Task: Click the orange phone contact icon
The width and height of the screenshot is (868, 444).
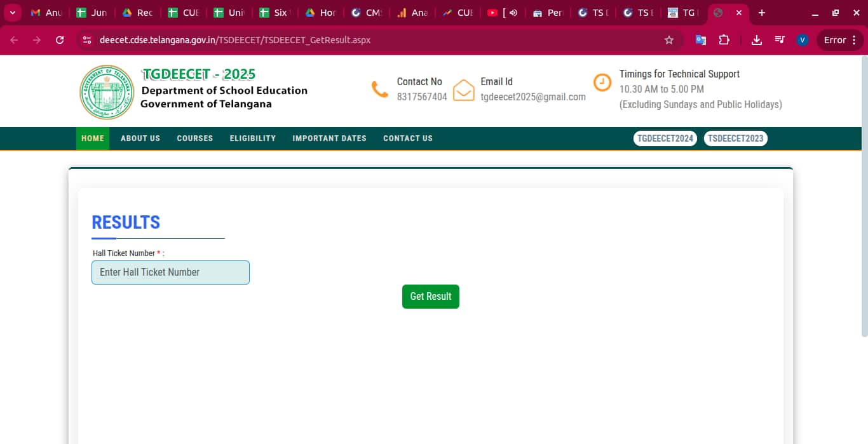Action: (x=380, y=90)
